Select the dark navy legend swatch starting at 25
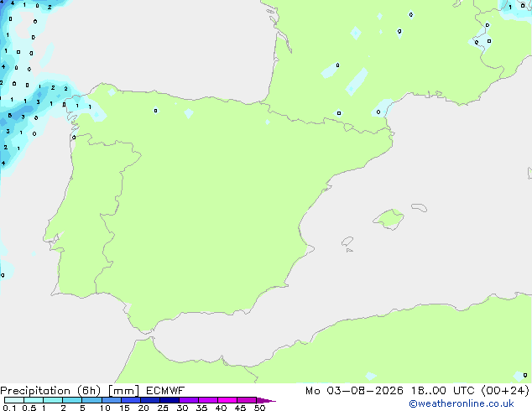The height and width of the screenshot is (411, 532). click(170, 400)
